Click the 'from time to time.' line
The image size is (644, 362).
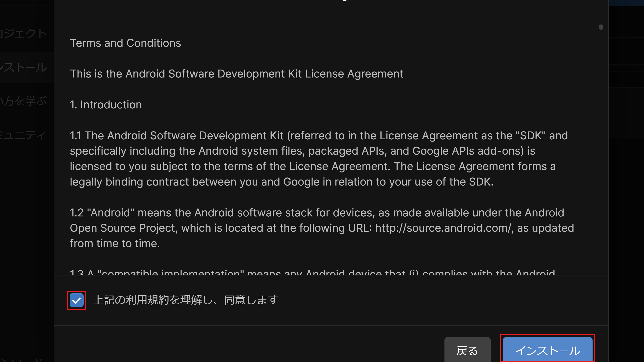(115, 244)
